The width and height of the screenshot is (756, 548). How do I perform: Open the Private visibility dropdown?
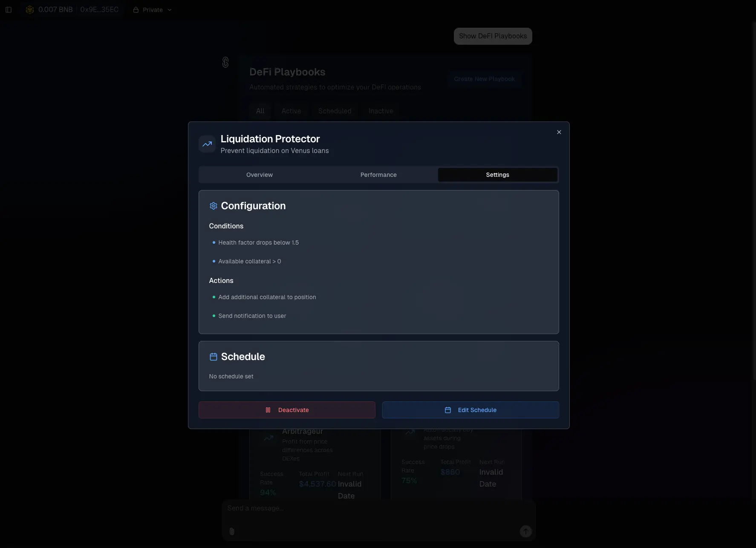(x=153, y=10)
